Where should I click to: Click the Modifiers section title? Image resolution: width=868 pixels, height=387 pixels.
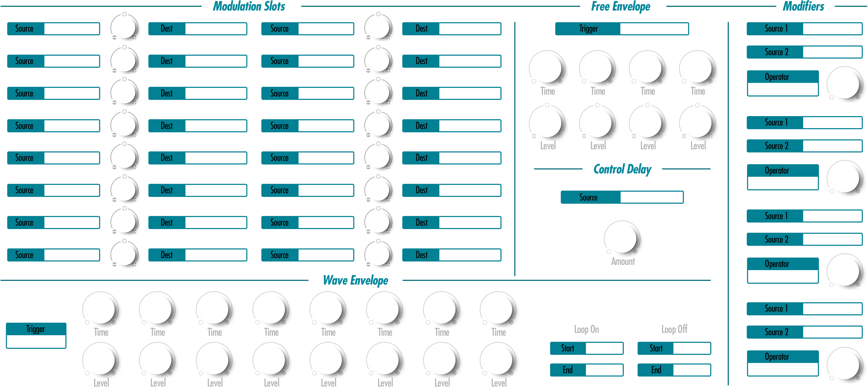click(x=803, y=7)
